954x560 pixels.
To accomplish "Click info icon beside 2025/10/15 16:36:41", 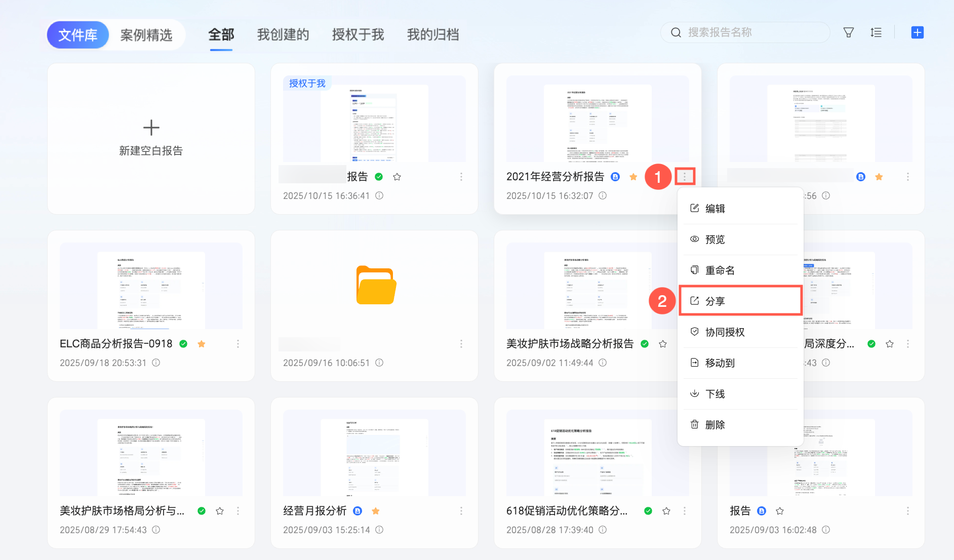I will tap(379, 195).
